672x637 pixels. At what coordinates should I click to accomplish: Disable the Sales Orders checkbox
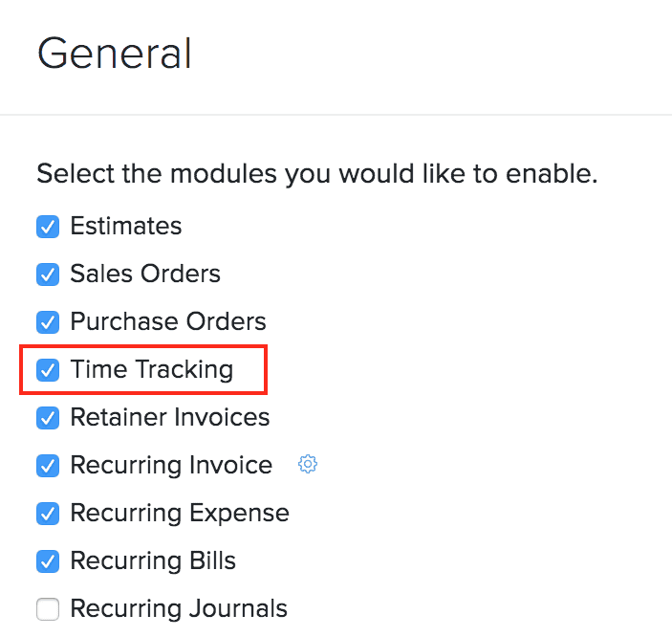48,275
